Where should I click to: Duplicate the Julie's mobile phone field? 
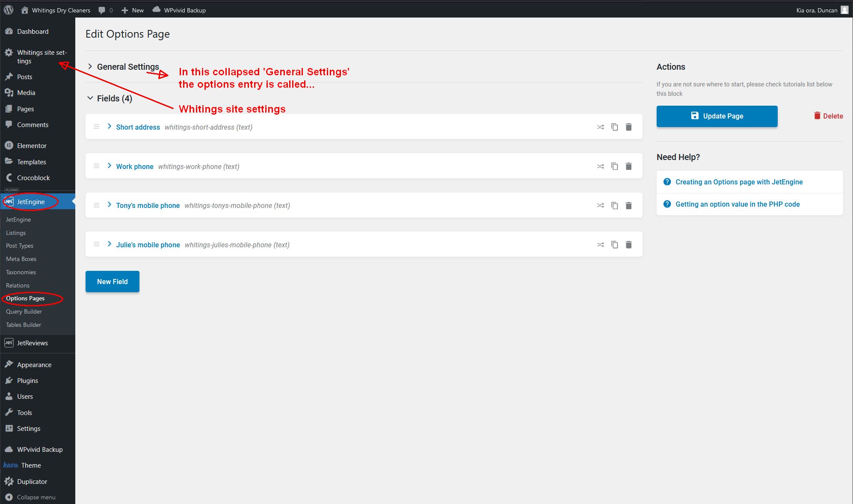[614, 245]
